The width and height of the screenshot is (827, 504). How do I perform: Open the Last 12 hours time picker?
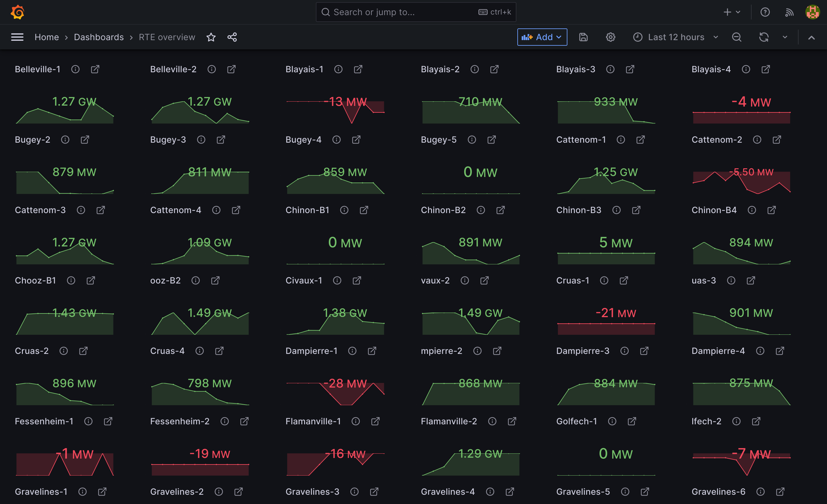[x=676, y=37]
